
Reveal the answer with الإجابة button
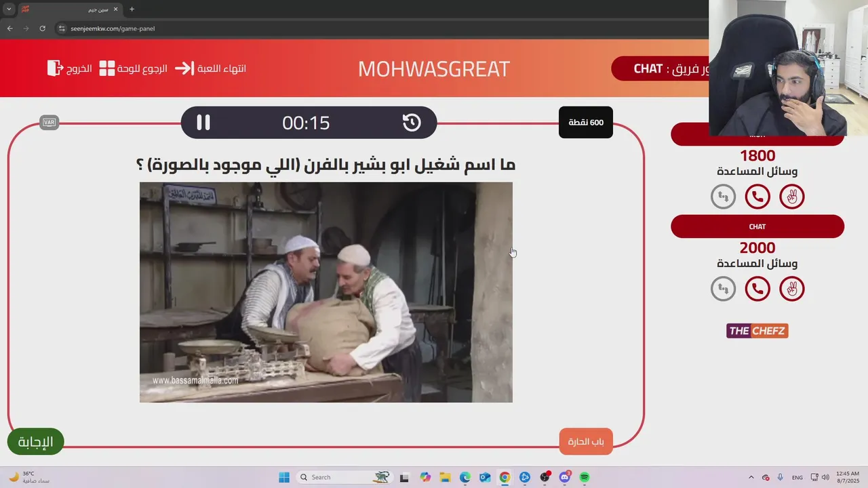pos(35,442)
